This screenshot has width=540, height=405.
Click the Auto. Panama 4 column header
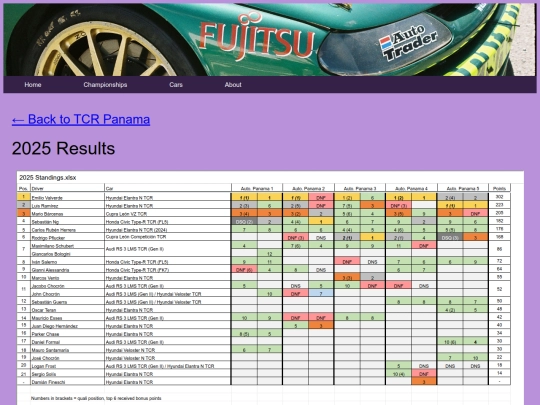pos(411,189)
